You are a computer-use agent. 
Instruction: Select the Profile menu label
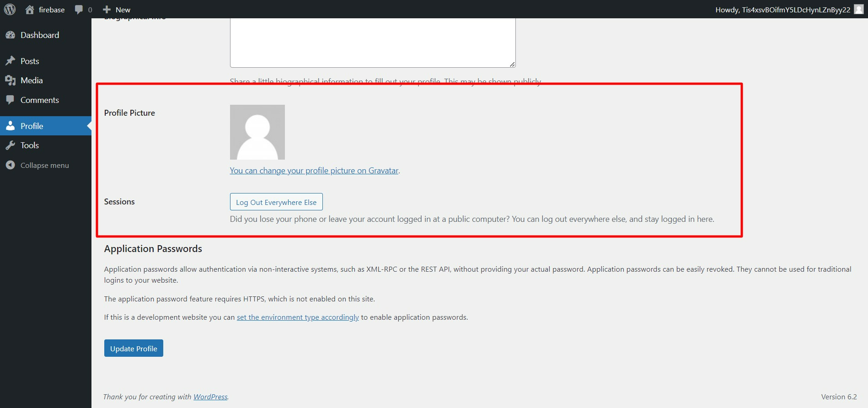(x=32, y=126)
